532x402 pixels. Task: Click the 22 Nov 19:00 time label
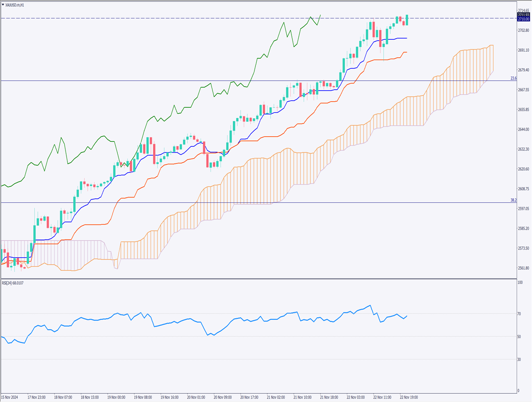[x=409, y=397]
